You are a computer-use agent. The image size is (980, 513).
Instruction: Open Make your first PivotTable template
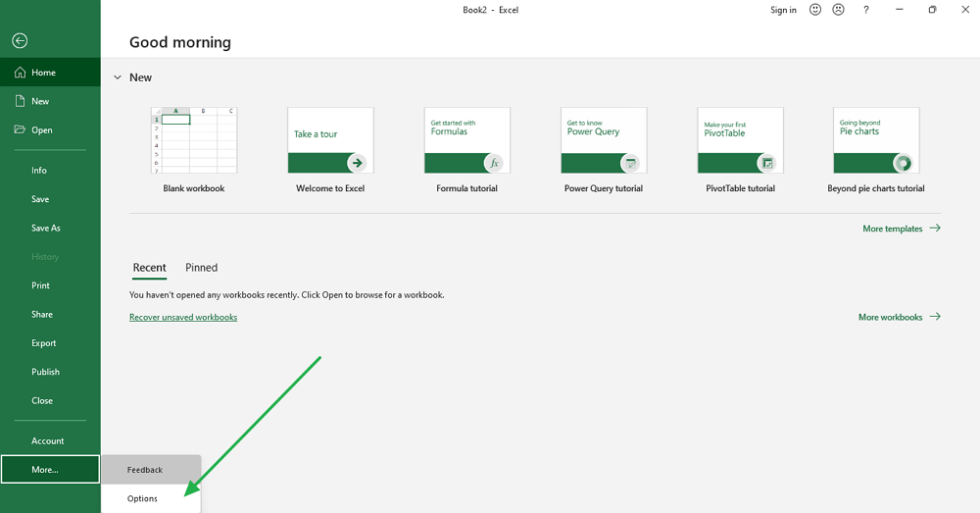point(741,140)
